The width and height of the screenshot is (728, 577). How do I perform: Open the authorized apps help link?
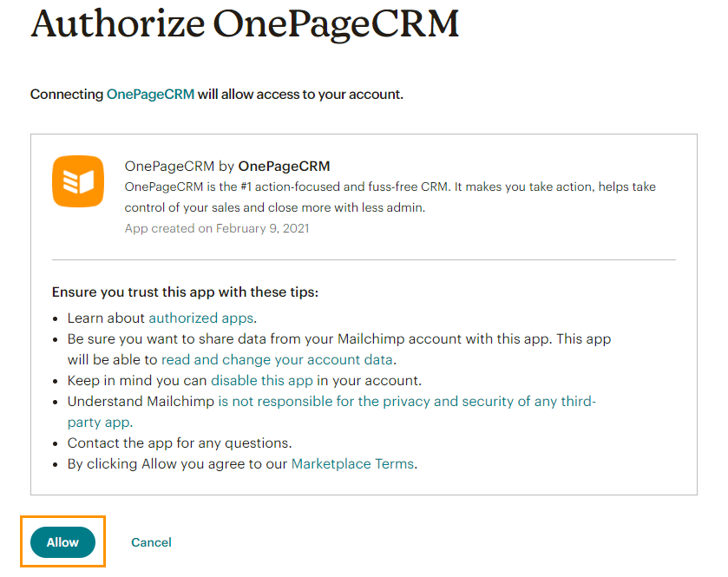[x=200, y=318]
